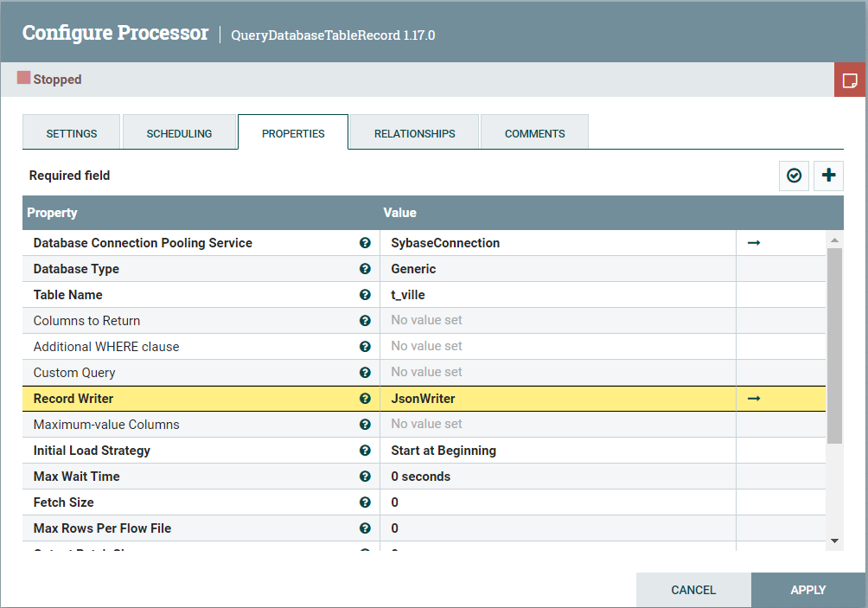The width and height of the screenshot is (868, 608).
Task: Click the help icon beside Record Writer
Action: [x=365, y=398]
